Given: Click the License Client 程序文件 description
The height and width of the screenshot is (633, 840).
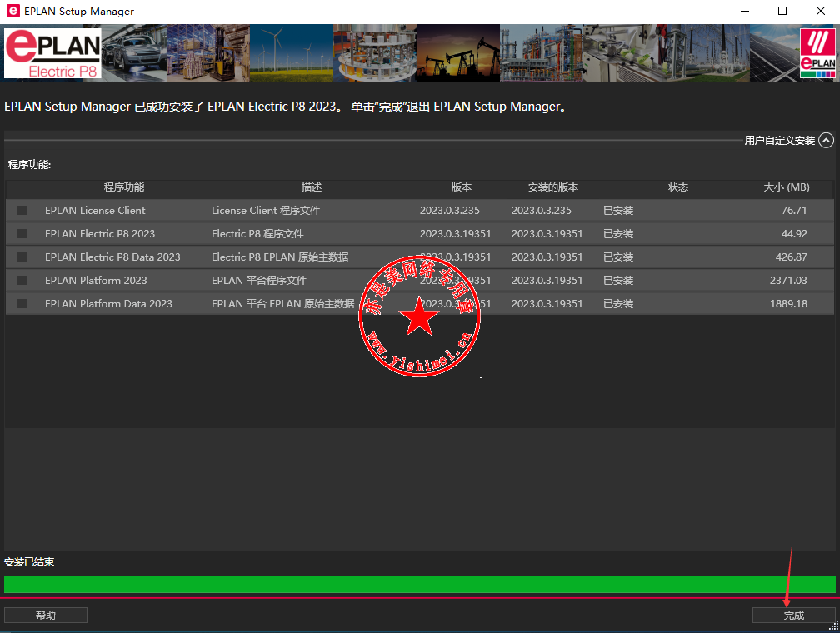Looking at the screenshot, I should click(266, 211).
